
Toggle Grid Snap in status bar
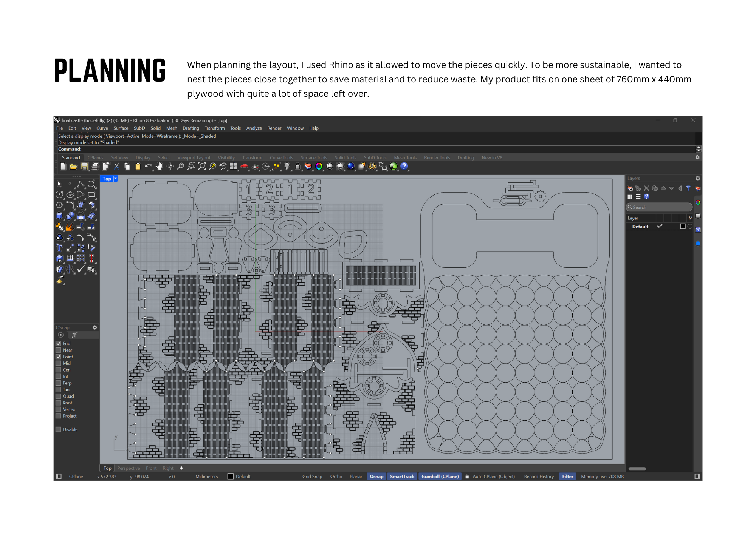(312, 477)
